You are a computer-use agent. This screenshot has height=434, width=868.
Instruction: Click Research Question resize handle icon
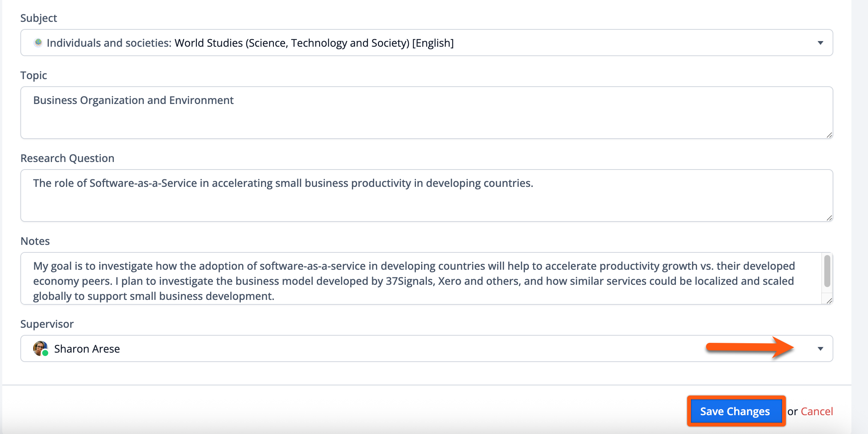[x=829, y=218]
